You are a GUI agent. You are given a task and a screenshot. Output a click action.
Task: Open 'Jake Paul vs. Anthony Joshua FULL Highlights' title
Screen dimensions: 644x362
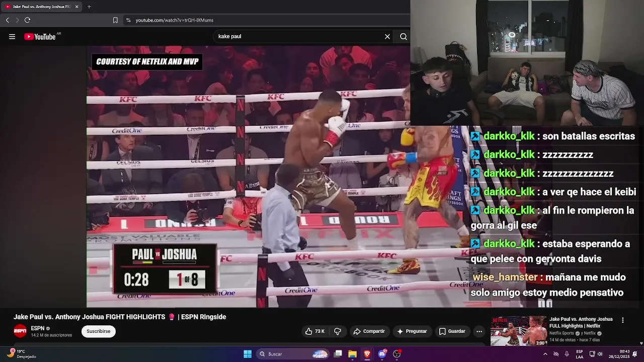point(581,322)
